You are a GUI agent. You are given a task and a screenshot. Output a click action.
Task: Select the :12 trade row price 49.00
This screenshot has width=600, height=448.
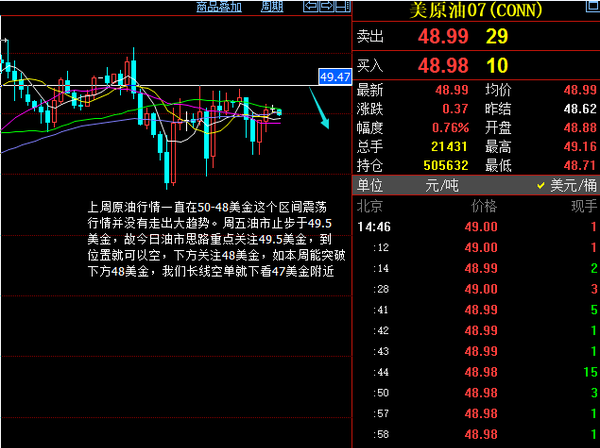[x=481, y=248]
